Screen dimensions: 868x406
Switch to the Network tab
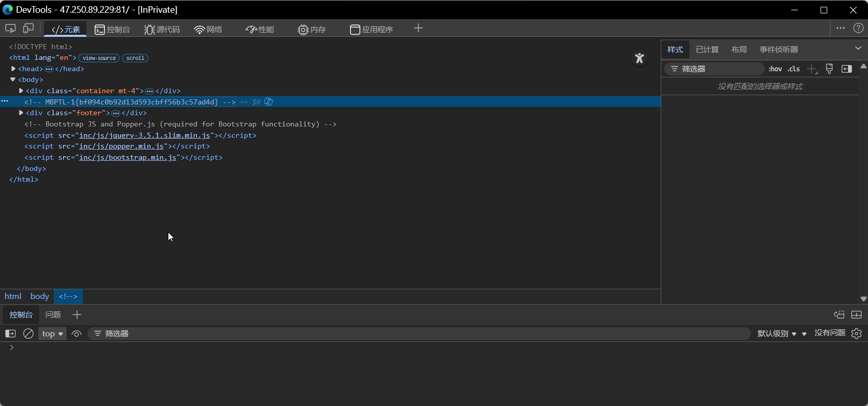[x=208, y=29]
